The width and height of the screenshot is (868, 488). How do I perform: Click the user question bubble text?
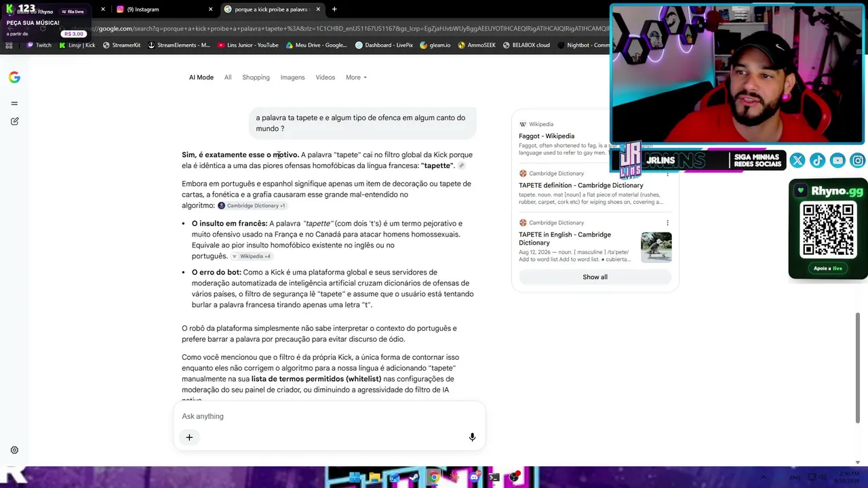tap(361, 123)
